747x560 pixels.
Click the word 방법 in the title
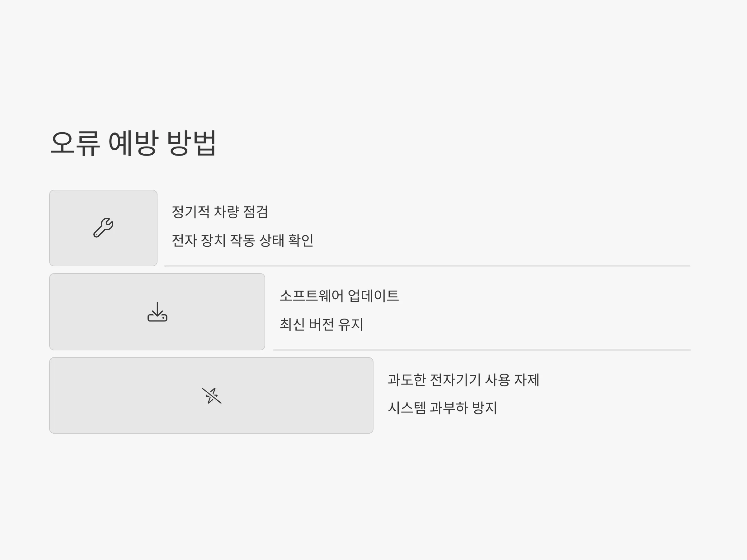[x=191, y=143]
